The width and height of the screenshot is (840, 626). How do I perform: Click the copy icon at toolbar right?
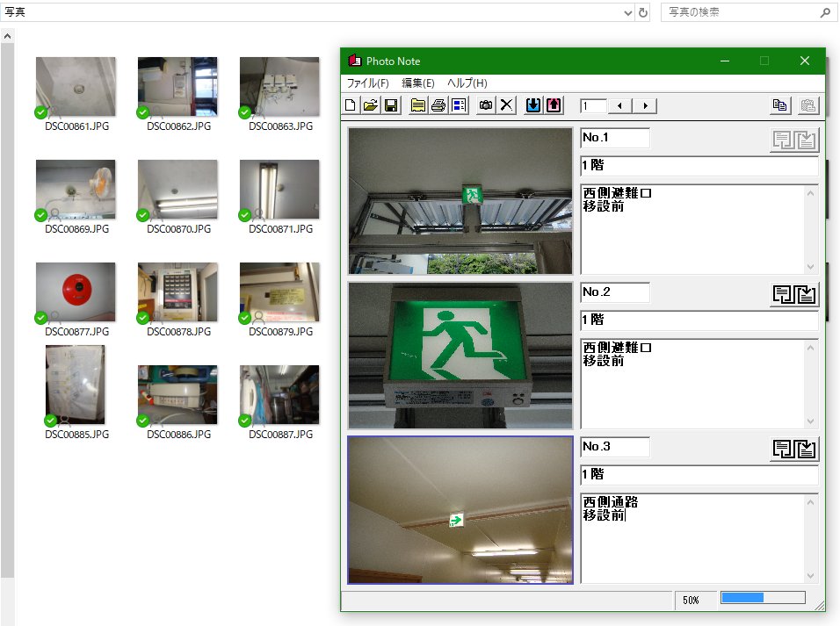779,105
